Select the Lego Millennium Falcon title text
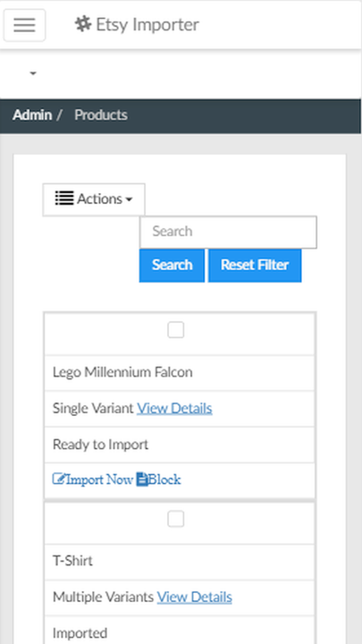Image resolution: width=362 pixels, height=644 pixels. point(122,372)
